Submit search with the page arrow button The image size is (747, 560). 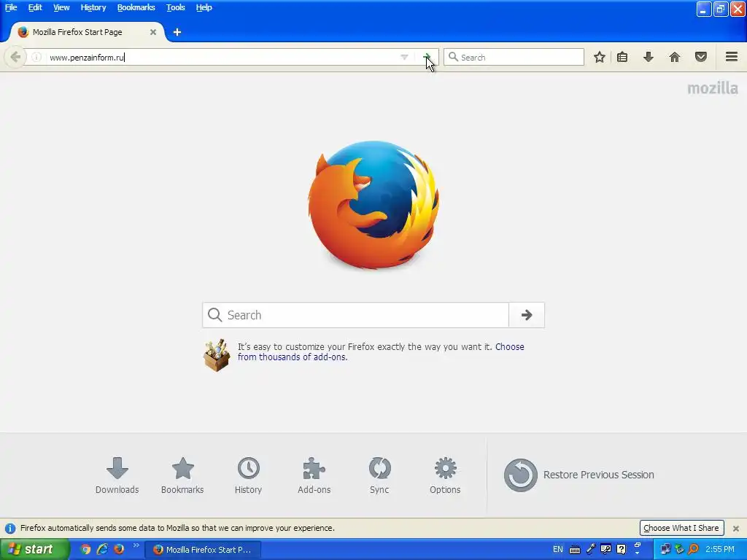click(x=527, y=315)
